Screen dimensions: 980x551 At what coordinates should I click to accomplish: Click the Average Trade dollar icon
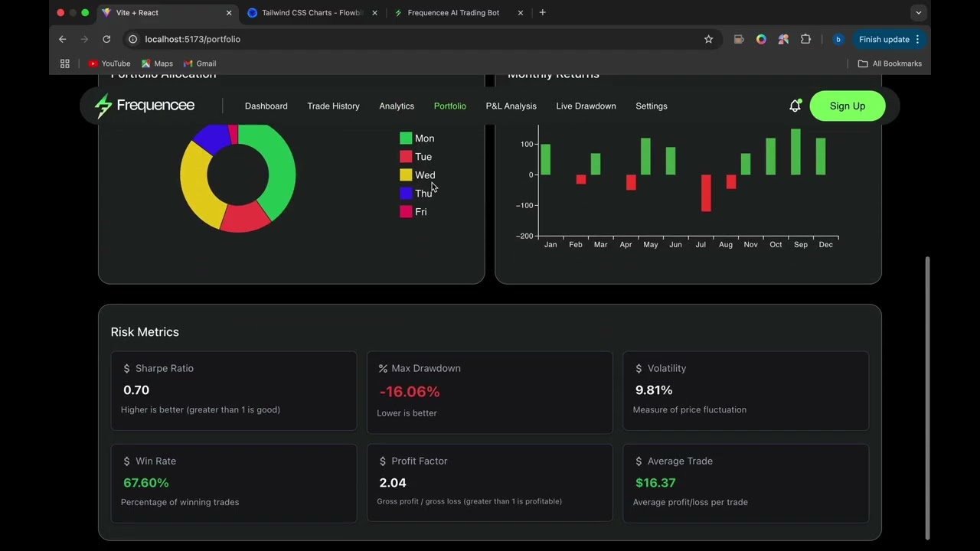click(639, 461)
